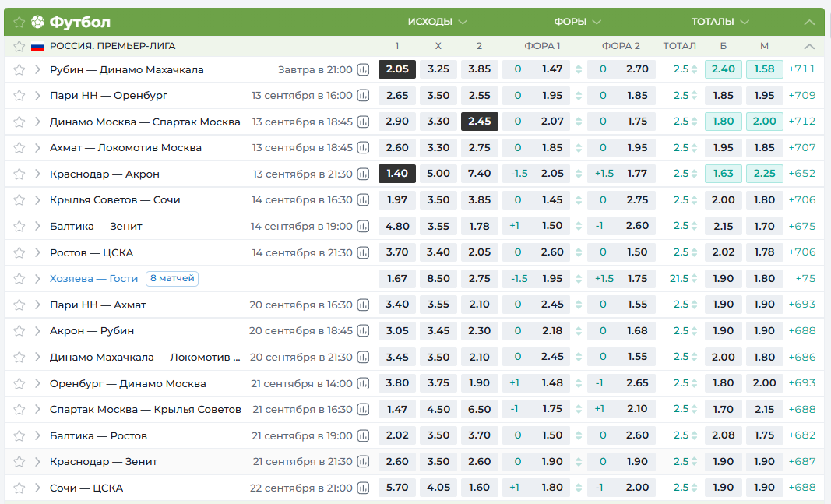Pick draw odds 8.50 for Хозяева — Гости

438,278
